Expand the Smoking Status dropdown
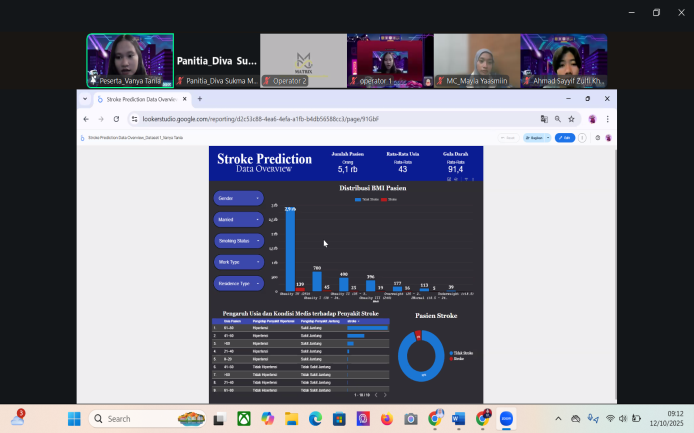The height and width of the screenshot is (433, 694). point(238,241)
